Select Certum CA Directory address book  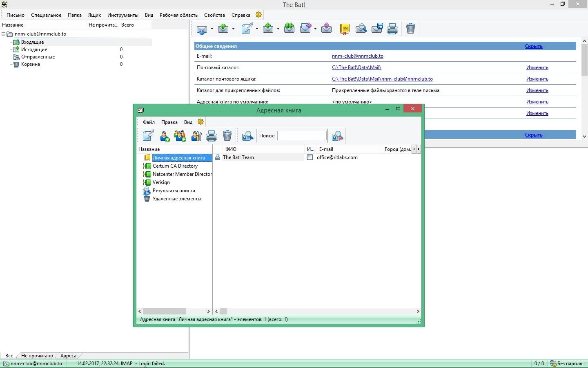(175, 166)
